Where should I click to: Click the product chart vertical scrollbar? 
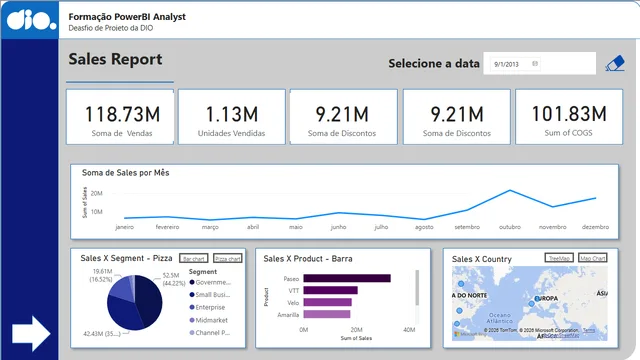417,287
